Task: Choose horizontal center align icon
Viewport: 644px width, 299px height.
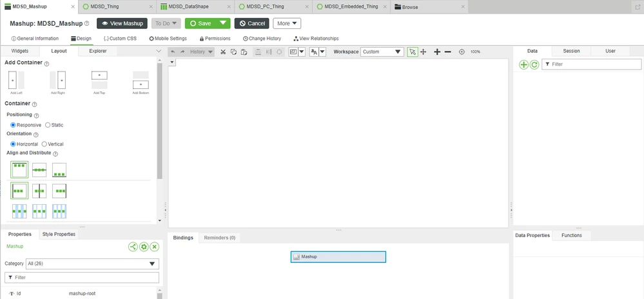Action: click(39, 191)
